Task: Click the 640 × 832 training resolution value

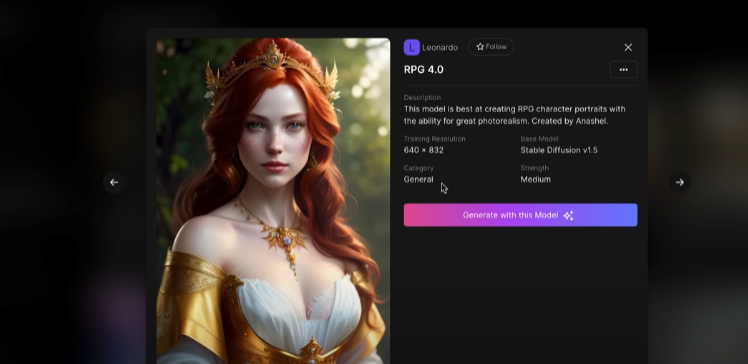Action: tap(424, 150)
